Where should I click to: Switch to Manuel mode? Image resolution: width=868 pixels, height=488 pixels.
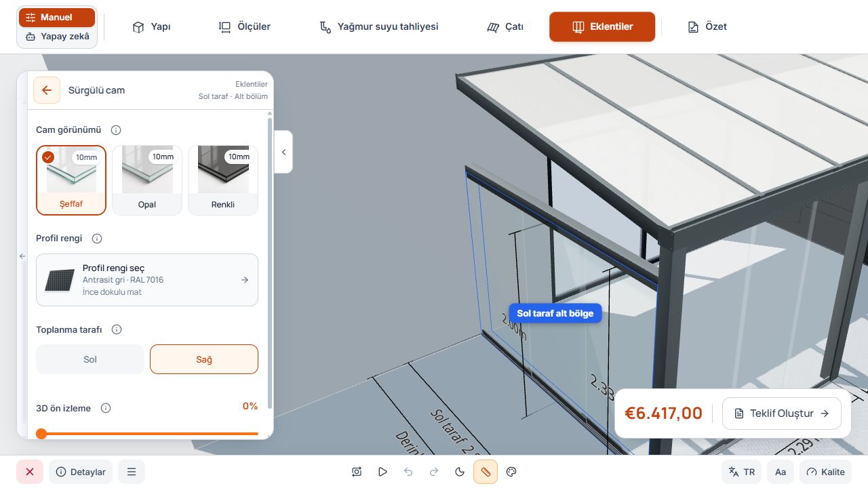[57, 18]
